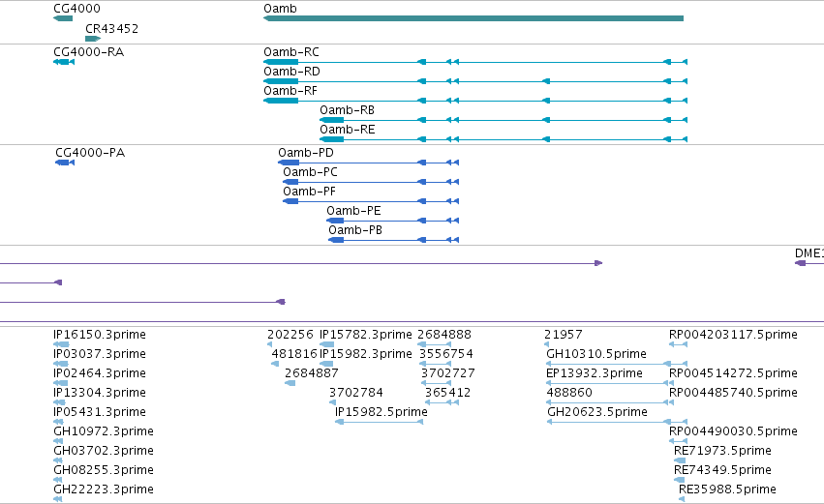
Task: Open the IP13304.3prime label
Action: [100, 393]
